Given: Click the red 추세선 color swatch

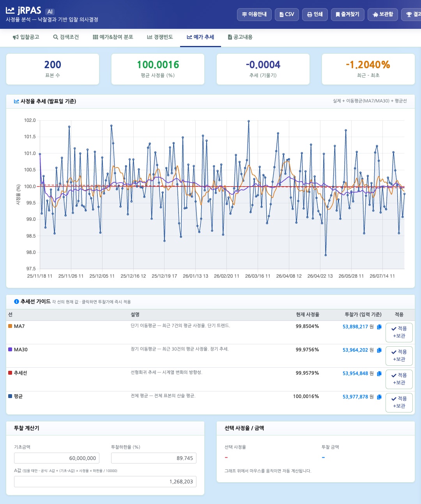Looking at the screenshot, I should point(10,373).
